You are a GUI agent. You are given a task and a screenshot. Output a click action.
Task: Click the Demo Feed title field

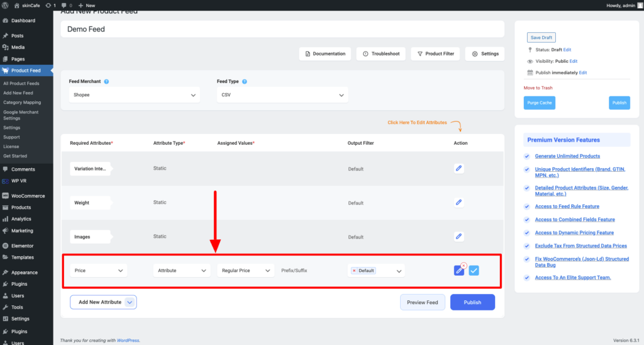(282, 29)
